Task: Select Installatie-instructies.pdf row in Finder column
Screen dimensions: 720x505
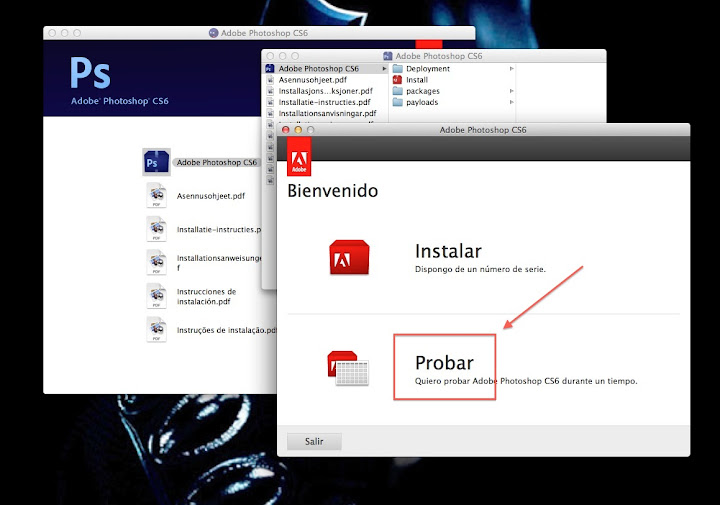Action: click(x=327, y=102)
